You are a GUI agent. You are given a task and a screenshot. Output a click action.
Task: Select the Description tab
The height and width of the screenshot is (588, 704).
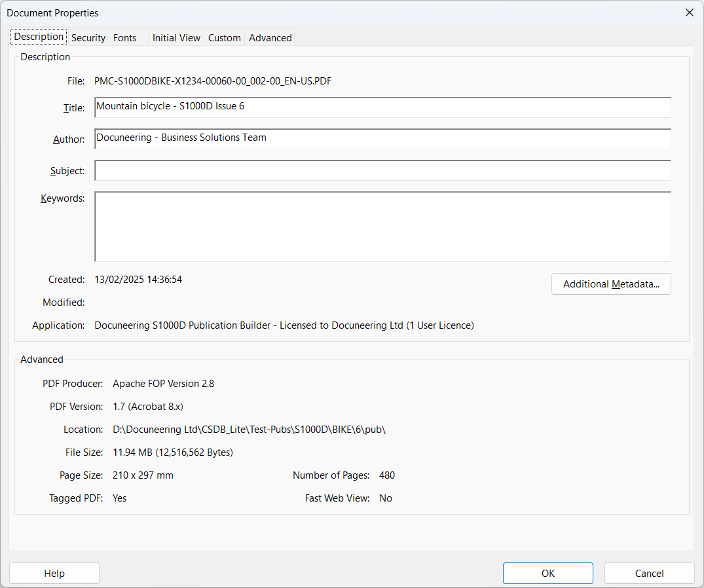[x=39, y=37]
